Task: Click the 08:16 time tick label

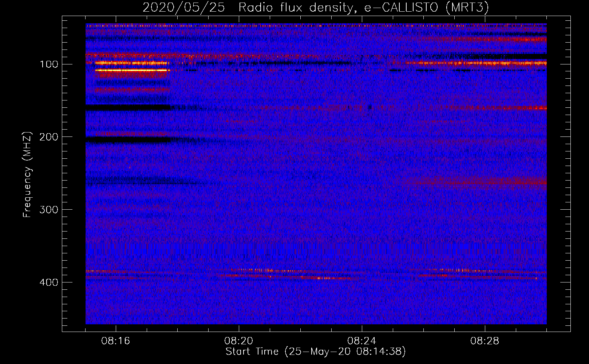Action: point(115,341)
